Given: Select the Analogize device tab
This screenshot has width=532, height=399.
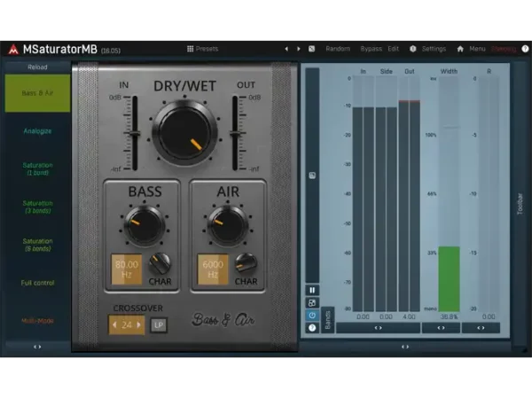Looking at the screenshot, I should [37, 131].
